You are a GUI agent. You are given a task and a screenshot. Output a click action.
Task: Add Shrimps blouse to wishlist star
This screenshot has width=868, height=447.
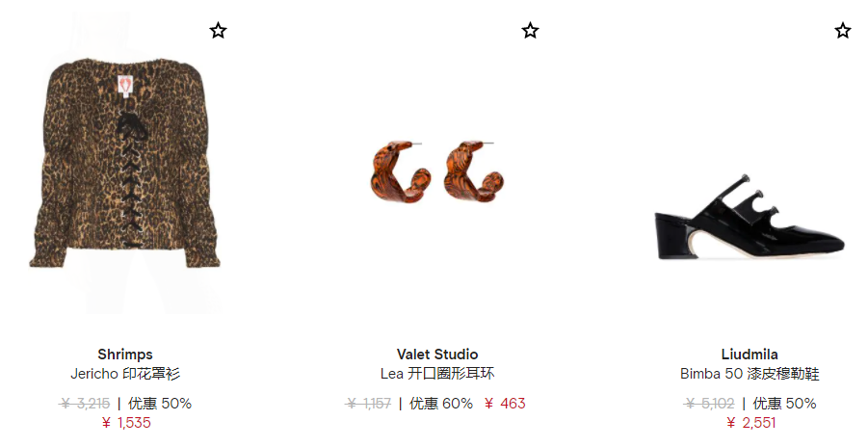(x=218, y=31)
